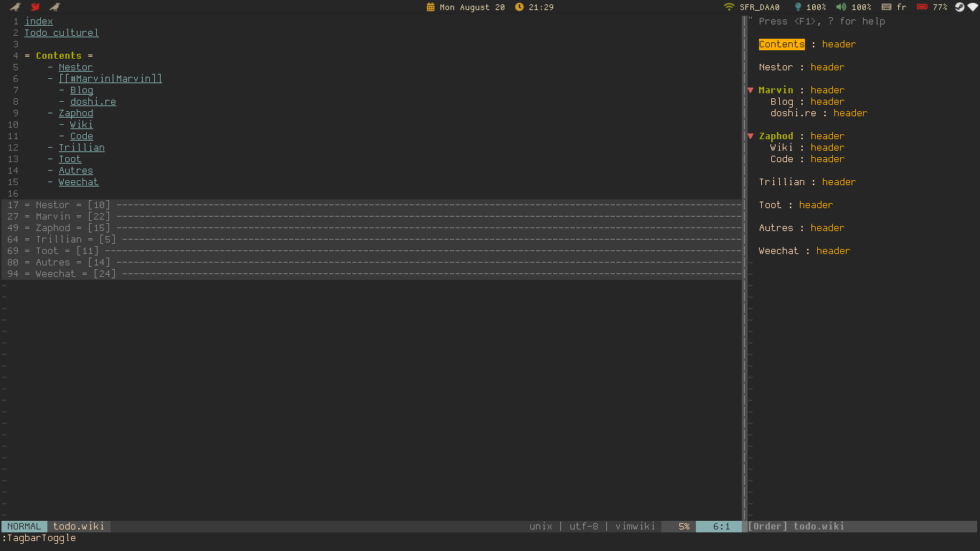Image resolution: width=980 pixels, height=551 pixels.
Task: Select the first bird workspace icon
Action: tap(16, 7)
